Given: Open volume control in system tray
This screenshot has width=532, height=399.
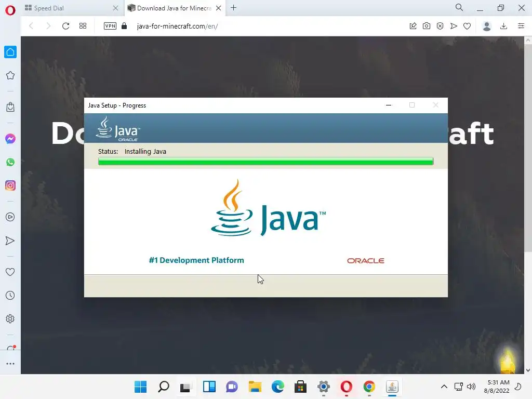Looking at the screenshot, I should 471,387.
